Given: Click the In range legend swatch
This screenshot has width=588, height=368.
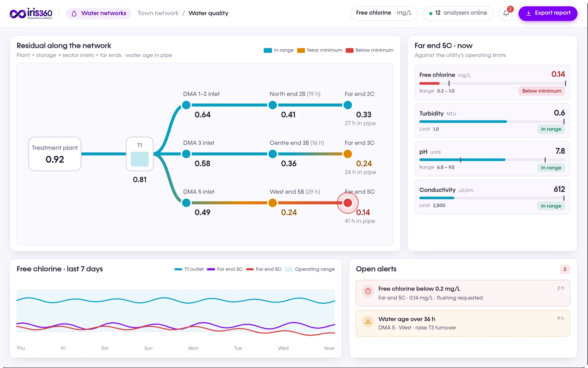Looking at the screenshot, I should click(x=268, y=50).
